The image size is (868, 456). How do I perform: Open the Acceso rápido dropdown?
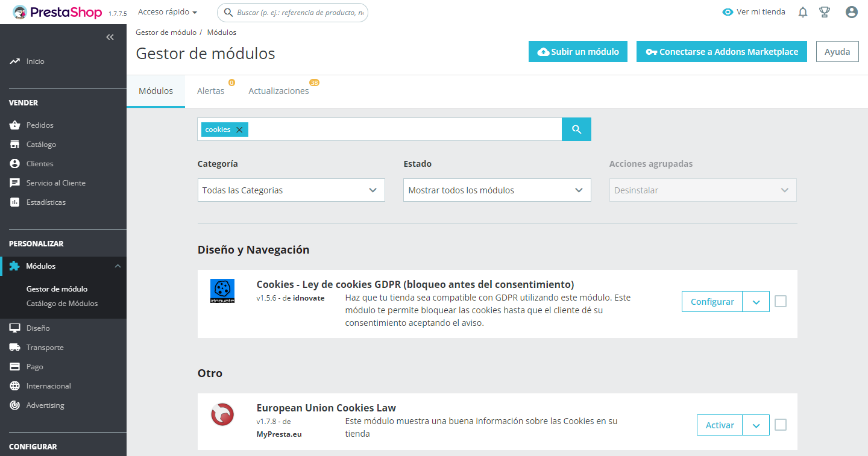coord(168,12)
